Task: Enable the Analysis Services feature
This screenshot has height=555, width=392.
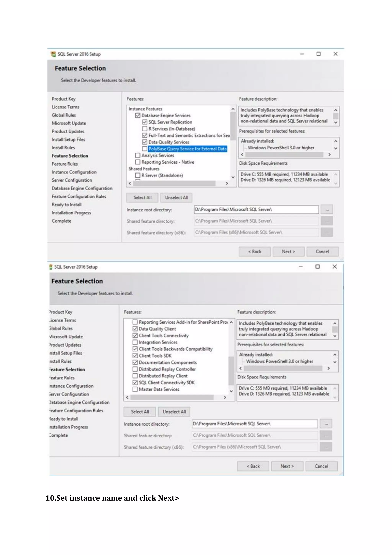Action: [x=138, y=155]
